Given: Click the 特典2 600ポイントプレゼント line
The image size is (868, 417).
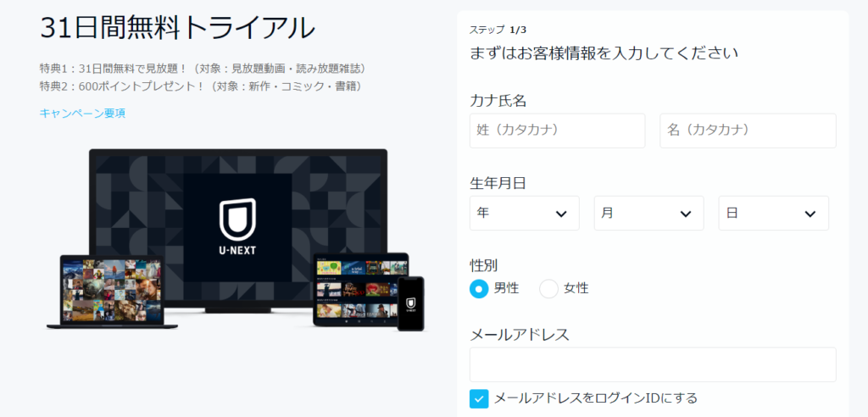Looking at the screenshot, I should pyautogui.click(x=201, y=86).
